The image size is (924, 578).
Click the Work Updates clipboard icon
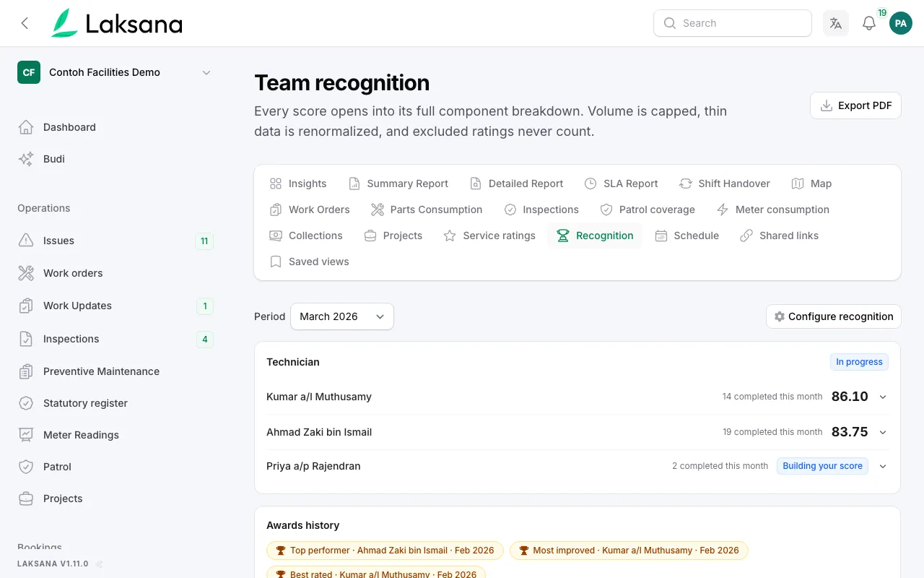click(x=26, y=306)
